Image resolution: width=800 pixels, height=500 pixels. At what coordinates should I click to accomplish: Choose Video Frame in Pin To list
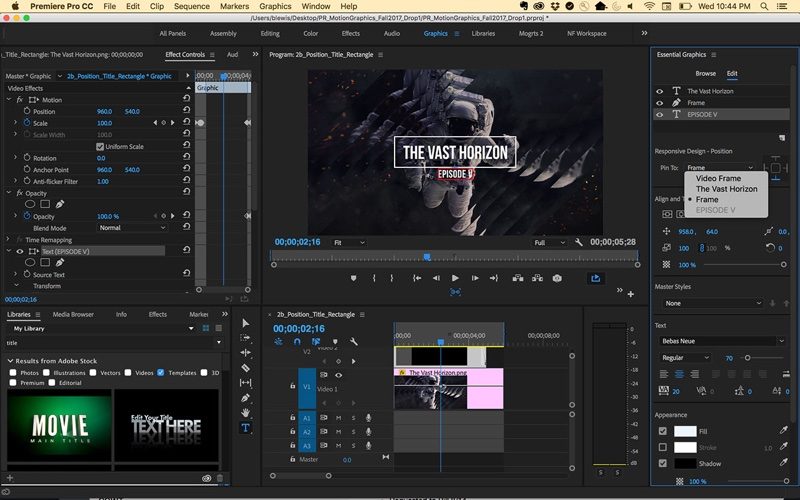tap(718, 179)
